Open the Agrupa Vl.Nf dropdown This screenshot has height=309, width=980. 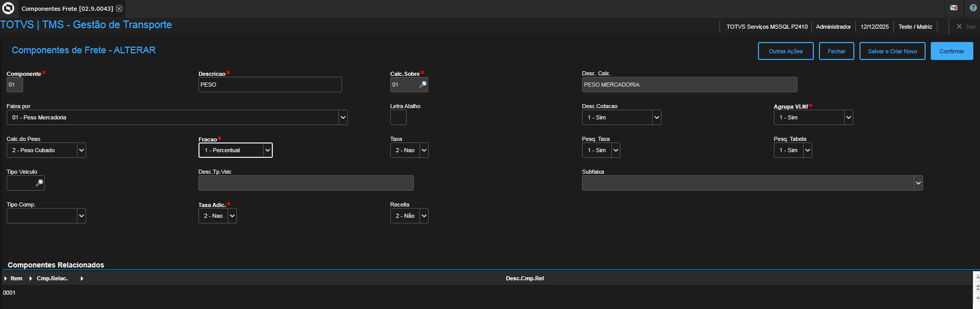coord(848,117)
